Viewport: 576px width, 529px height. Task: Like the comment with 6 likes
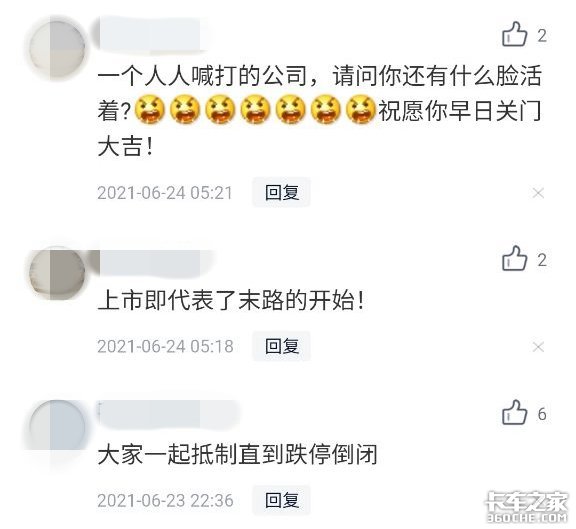(514, 412)
